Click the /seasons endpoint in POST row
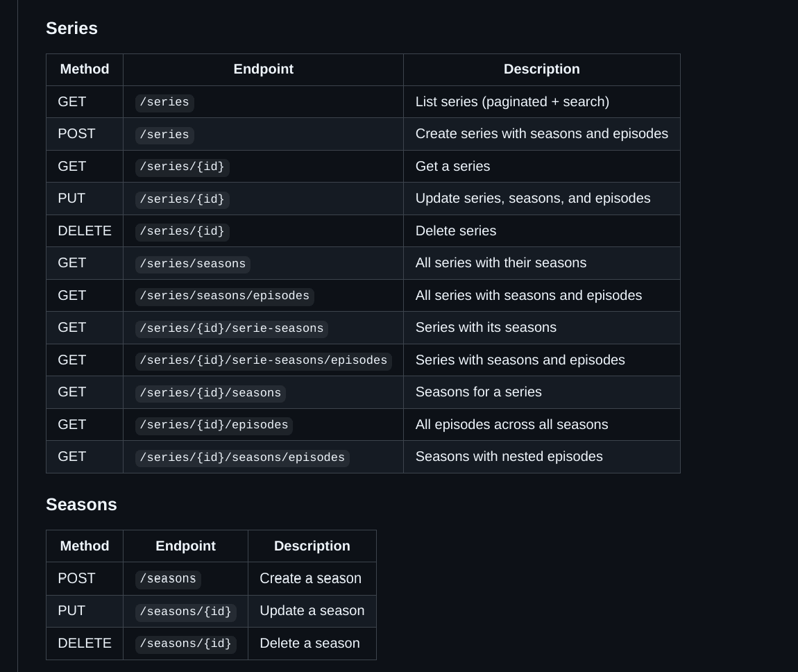This screenshot has width=798, height=672. tap(168, 579)
